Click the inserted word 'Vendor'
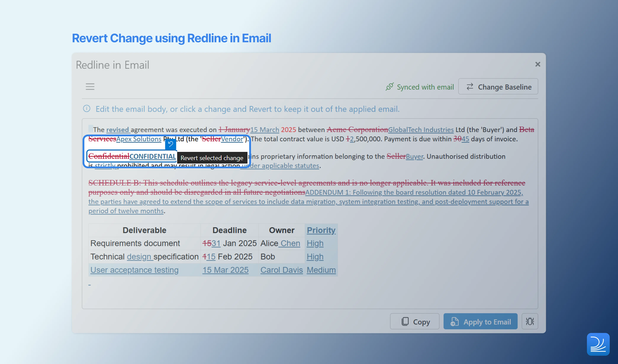Screen dimensions: 618x364 click(232, 139)
